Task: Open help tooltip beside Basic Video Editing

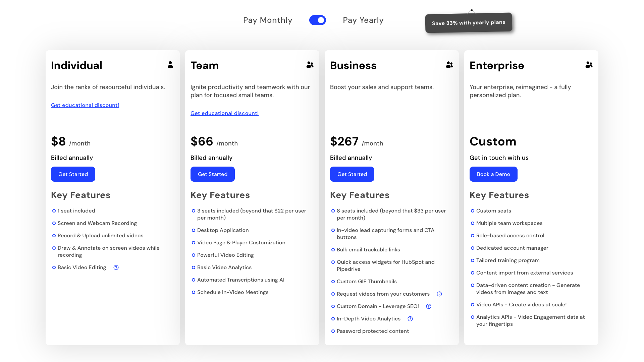Action: [x=116, y=267]
